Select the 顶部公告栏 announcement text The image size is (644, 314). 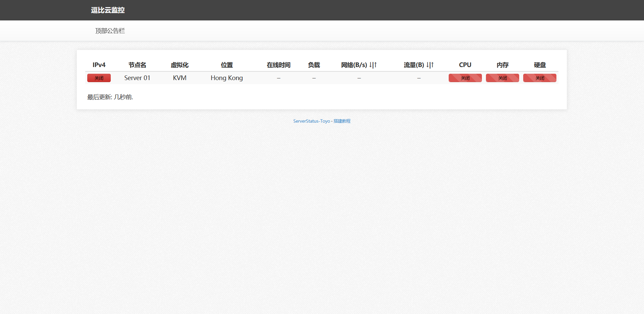click(x=110, y=31)
